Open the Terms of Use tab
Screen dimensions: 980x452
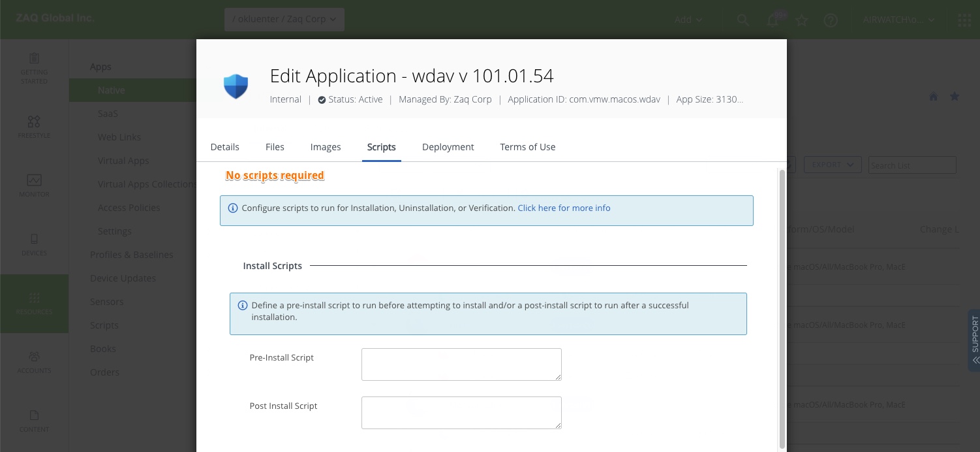click(527, 147)
